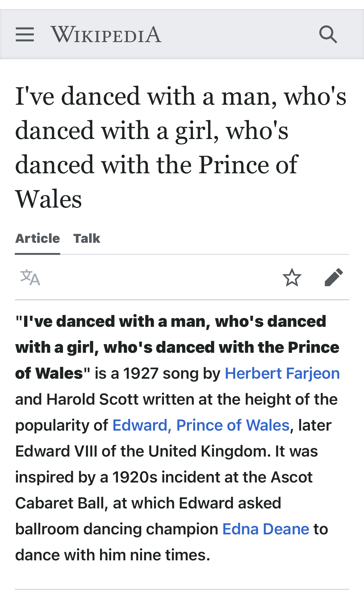Select the Article tab
This screenshot has height=590, width=364.
click(38, 238)
